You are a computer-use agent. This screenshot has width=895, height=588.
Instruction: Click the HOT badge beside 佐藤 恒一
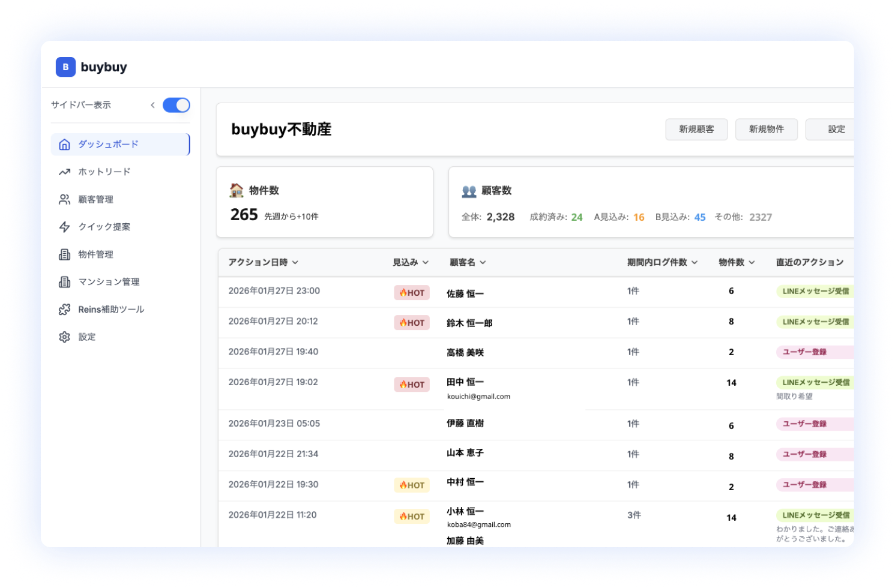pyautogui.click(x=412, y=292)
